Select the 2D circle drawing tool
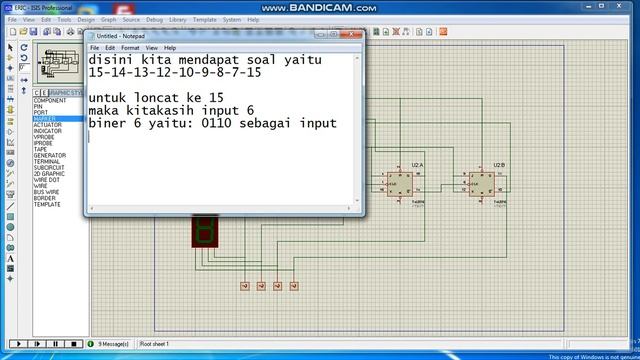 click(10, 227)
